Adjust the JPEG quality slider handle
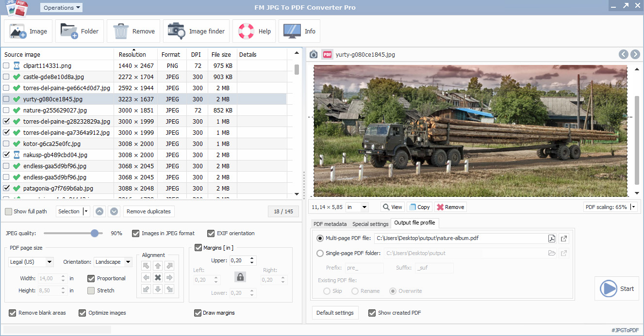Image resolution: width=644 pixels, height=336 pixels. tap(95, 233)
